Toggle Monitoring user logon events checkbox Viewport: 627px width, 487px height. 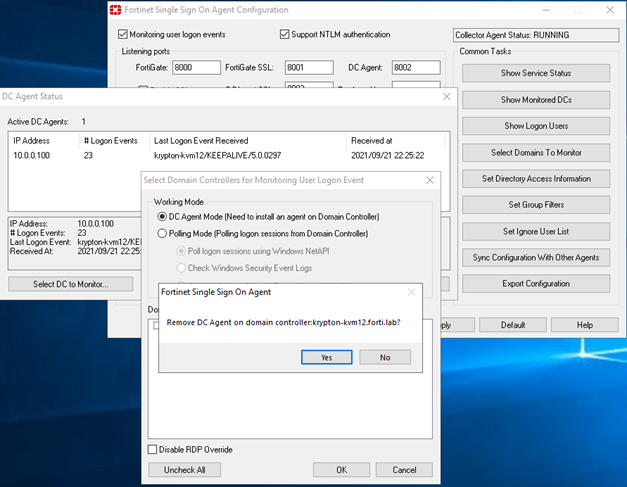(x=123, y=34)
